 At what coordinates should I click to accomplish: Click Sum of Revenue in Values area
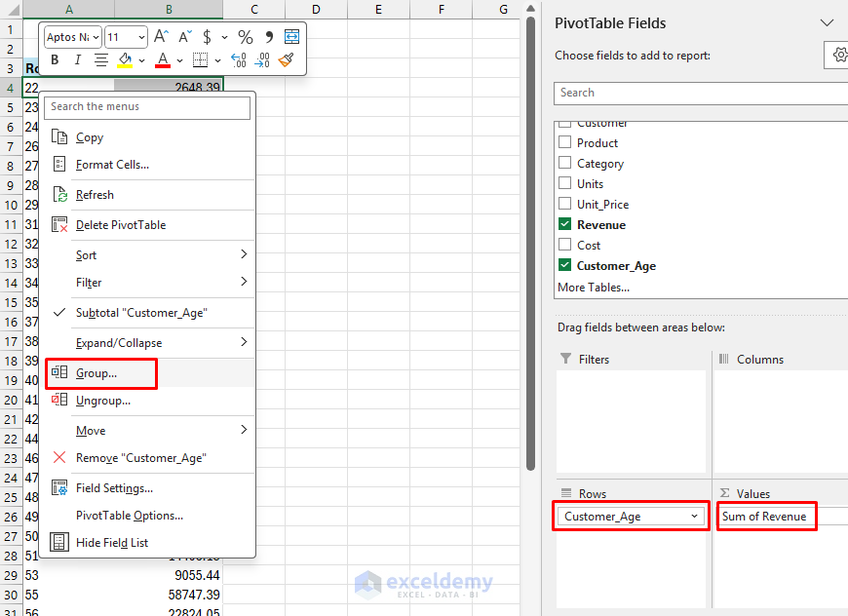tap(766, 517)
